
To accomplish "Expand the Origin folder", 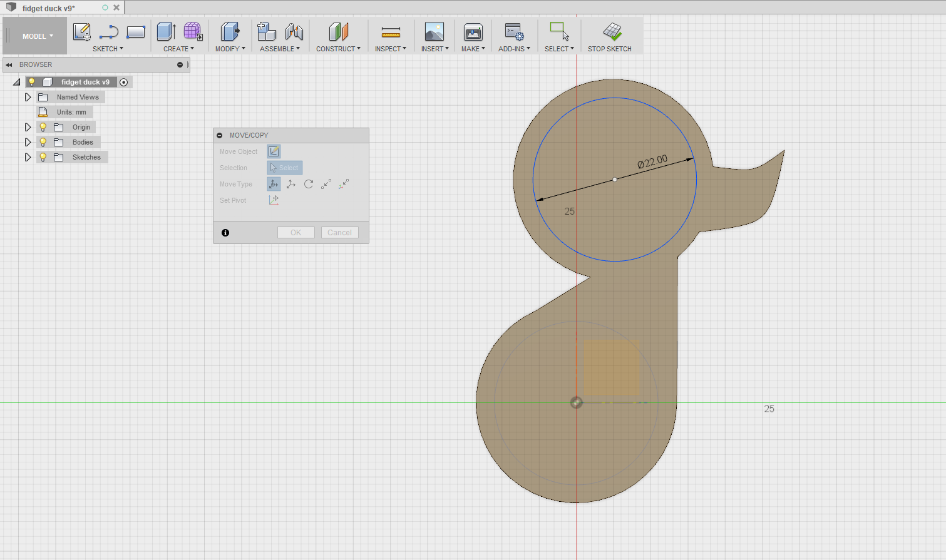I will coord(28,127).
